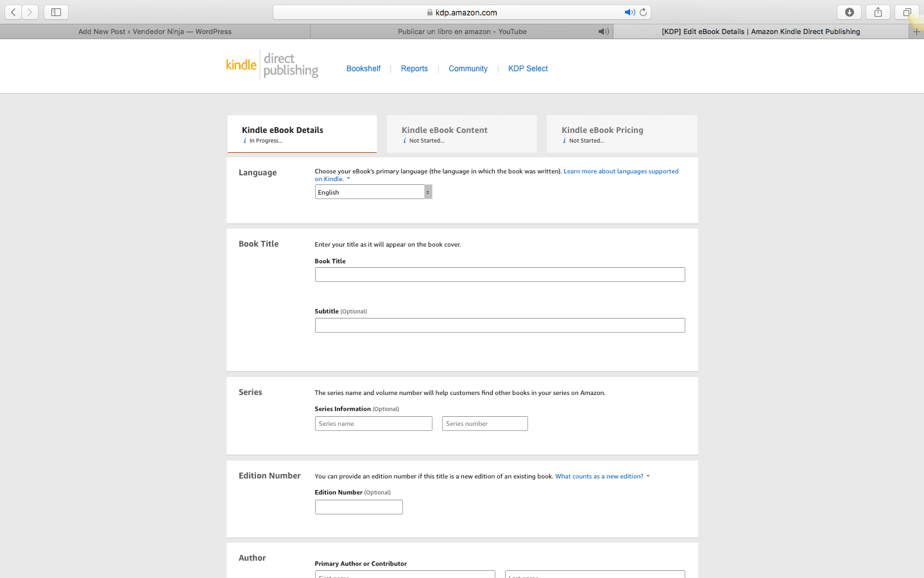Switch to Publicar un libro YouTube tab

point(462,31)
